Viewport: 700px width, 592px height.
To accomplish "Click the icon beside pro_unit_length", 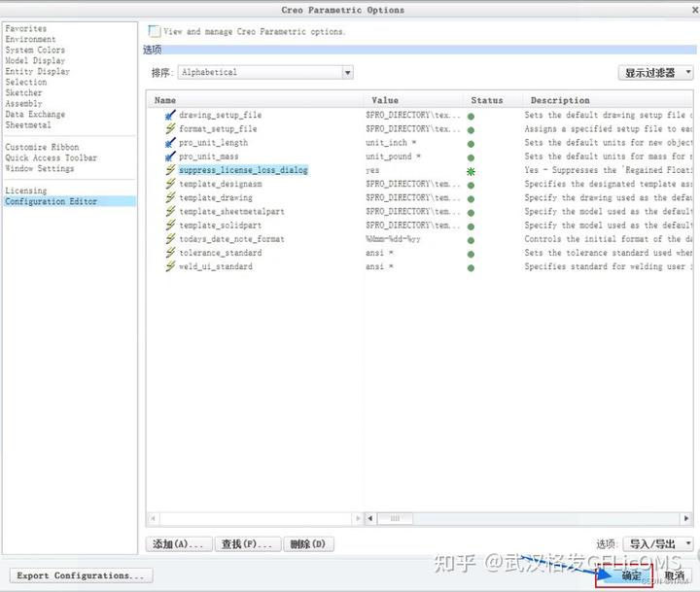I will 170,143.
